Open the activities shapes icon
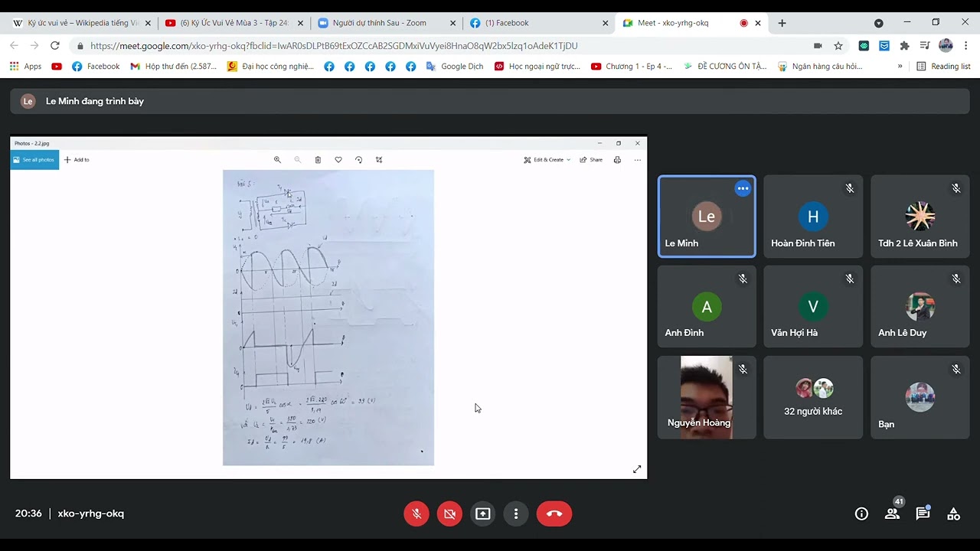Viewport: 980px width, 551px height. [x=953, y=514]
